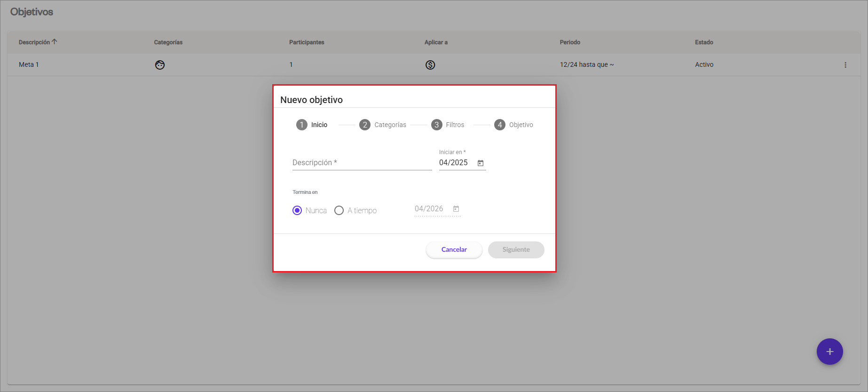Click the Estado column header
The height and width of the screenshot is (392, 868).
coord(704,42)
